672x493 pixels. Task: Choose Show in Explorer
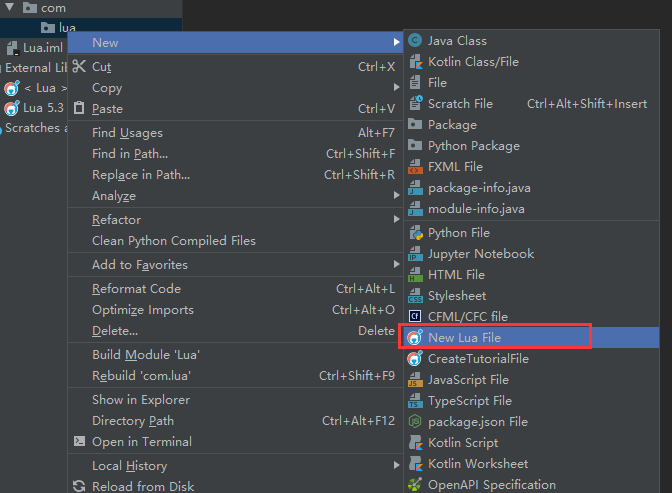[236, 400]
